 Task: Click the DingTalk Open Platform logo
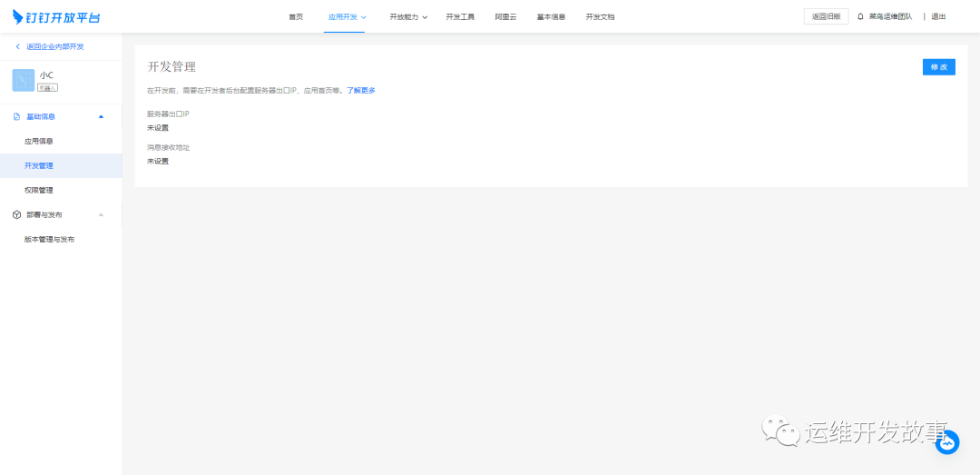[56, 16]
